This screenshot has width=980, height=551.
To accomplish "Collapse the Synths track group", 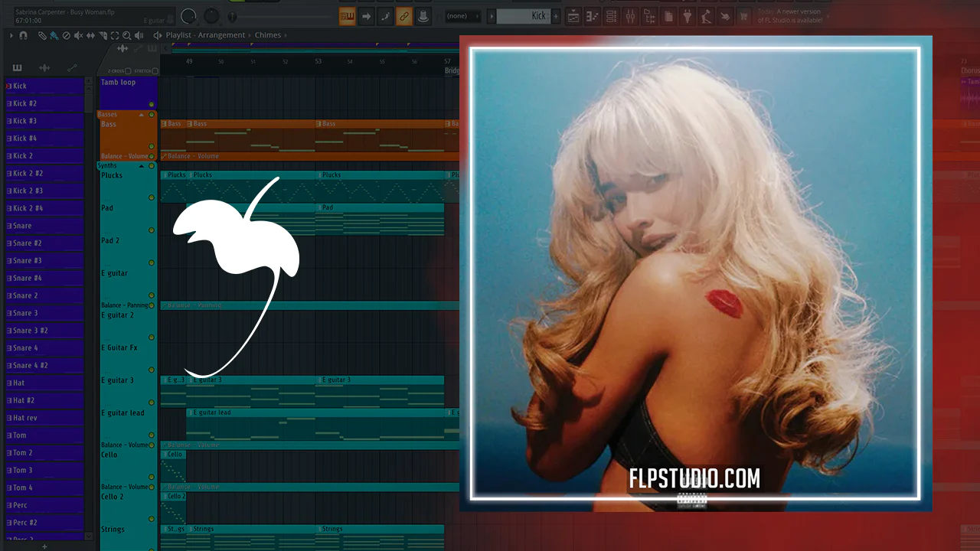I will pos(142,166).
